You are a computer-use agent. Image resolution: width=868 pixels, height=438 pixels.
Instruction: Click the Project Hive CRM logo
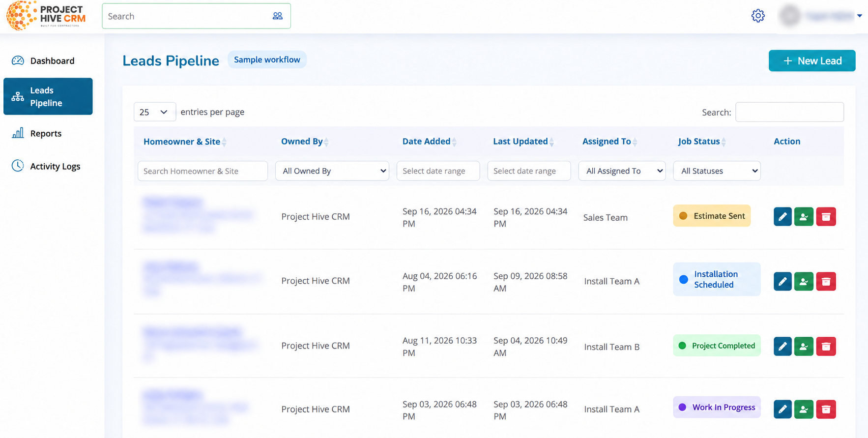pyautogui.click(x=46, y=15)
